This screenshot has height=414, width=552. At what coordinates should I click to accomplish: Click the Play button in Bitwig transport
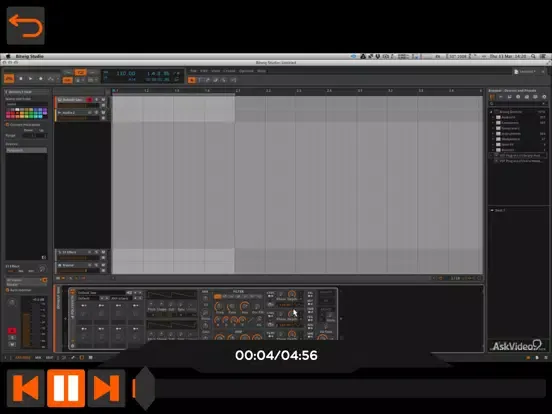pyautogui.click(x=31, y=79)
